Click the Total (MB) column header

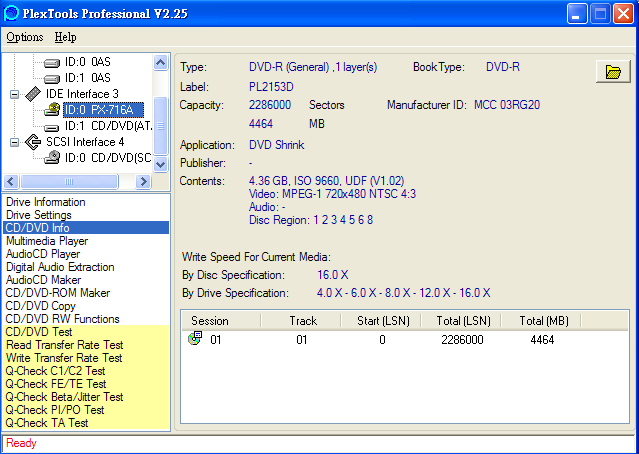[x=542, y=321]
